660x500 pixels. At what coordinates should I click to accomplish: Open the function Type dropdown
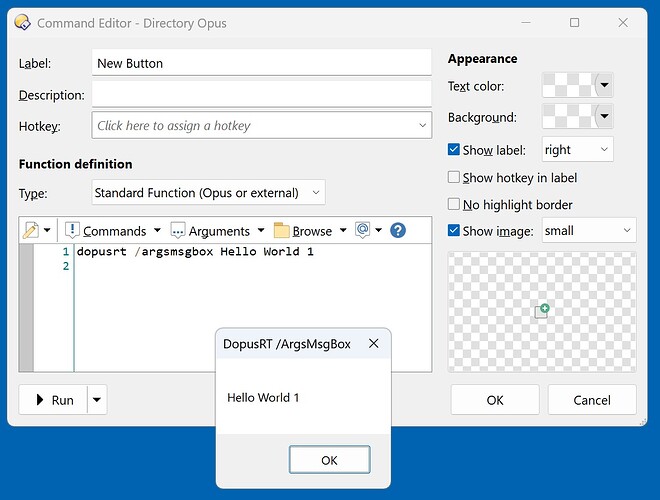(208, 192)
